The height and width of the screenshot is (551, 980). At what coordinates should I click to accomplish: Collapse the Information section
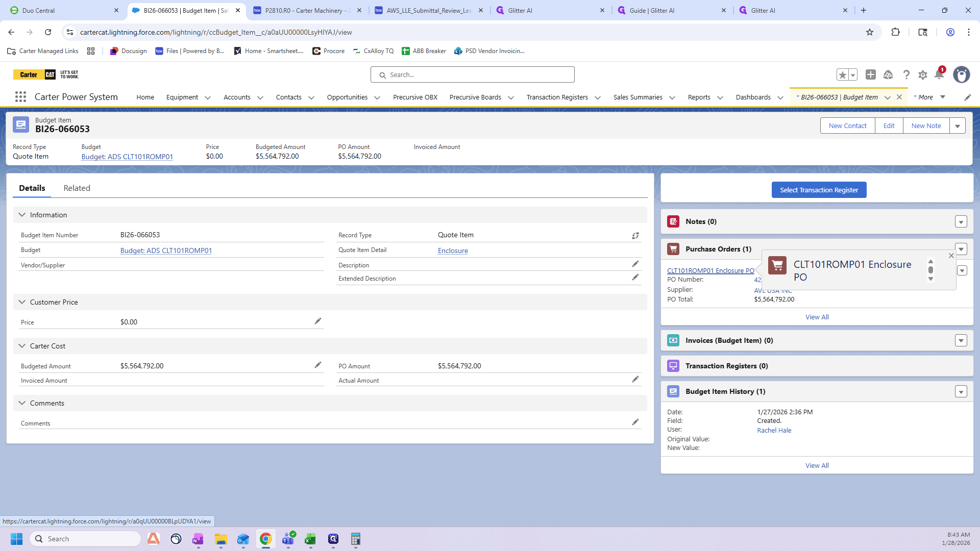point(22,215)
